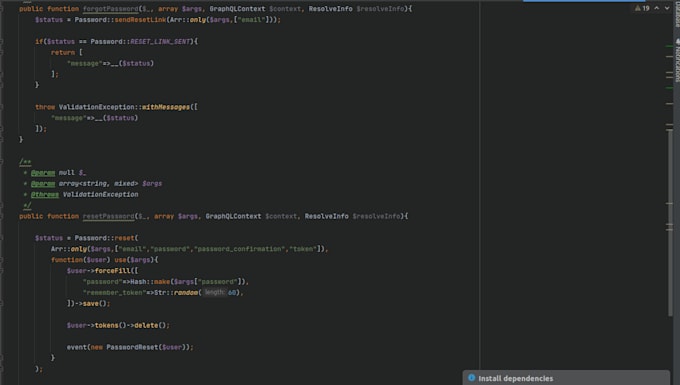Click delete() after tokens()
This screenshot has height=385, width=680.
tap(150, 325)
